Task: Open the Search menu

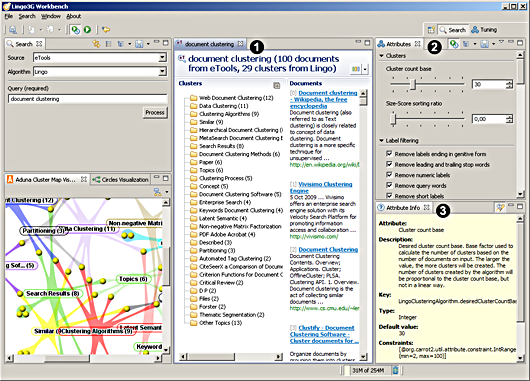Action: [27, 16]
